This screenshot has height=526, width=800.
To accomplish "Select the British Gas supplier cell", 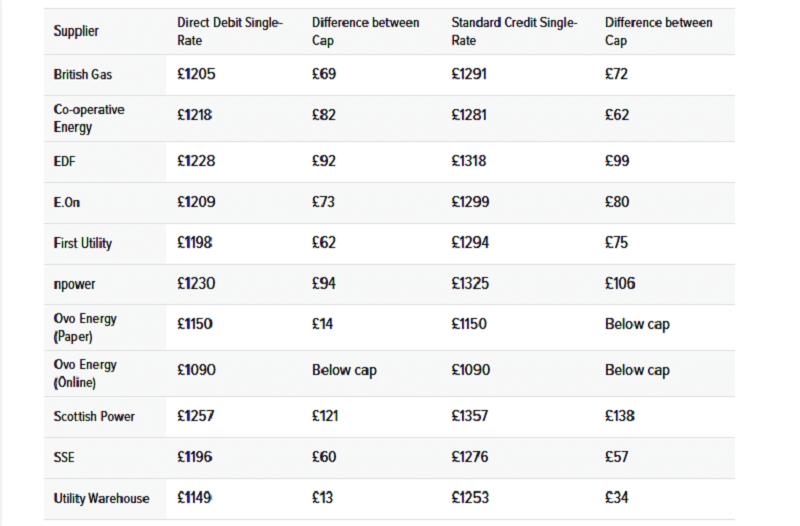I will tap(83, 75).
